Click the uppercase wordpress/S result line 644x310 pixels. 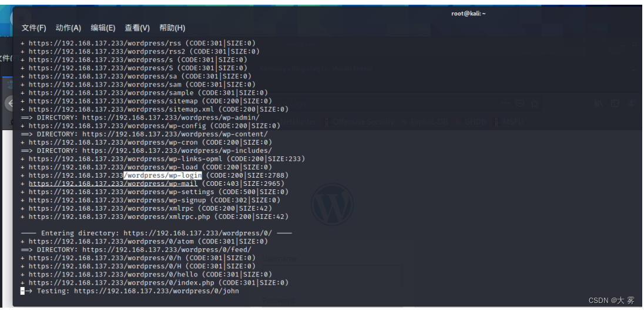(x=134, y=68)
